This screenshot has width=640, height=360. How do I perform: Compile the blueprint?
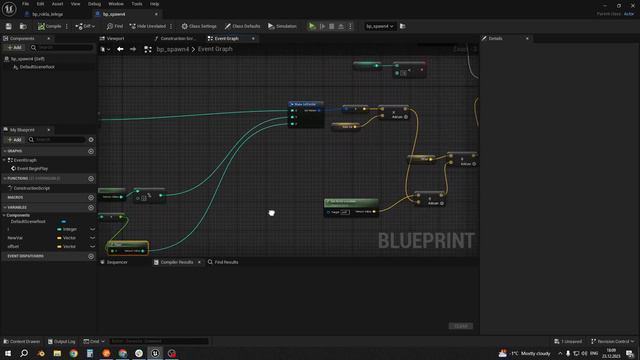(49, 26)
